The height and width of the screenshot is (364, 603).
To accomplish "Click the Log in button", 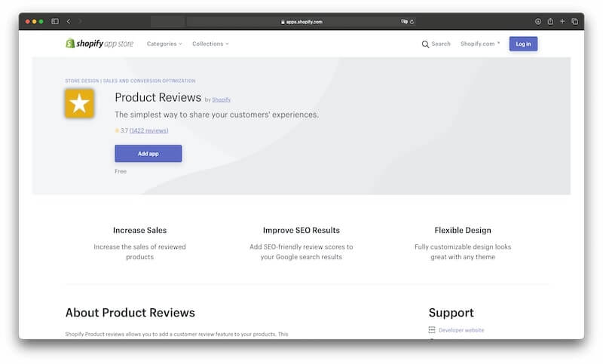I will coord(523,44).
